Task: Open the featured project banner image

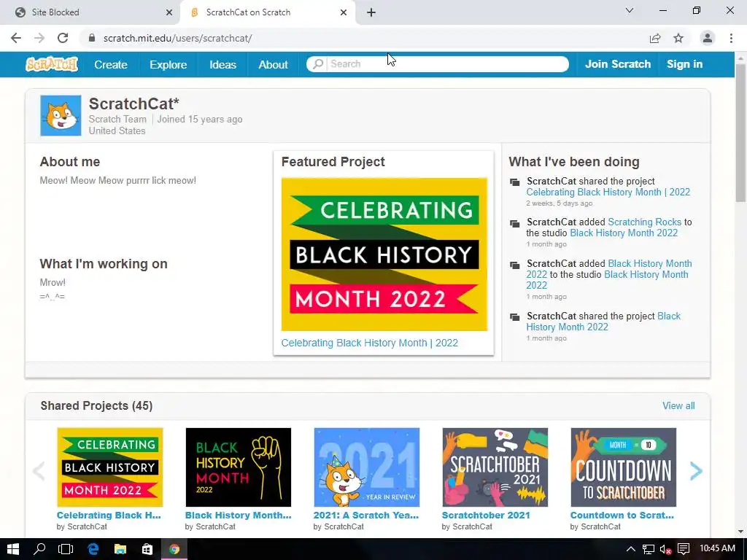Action: point(384,254)
